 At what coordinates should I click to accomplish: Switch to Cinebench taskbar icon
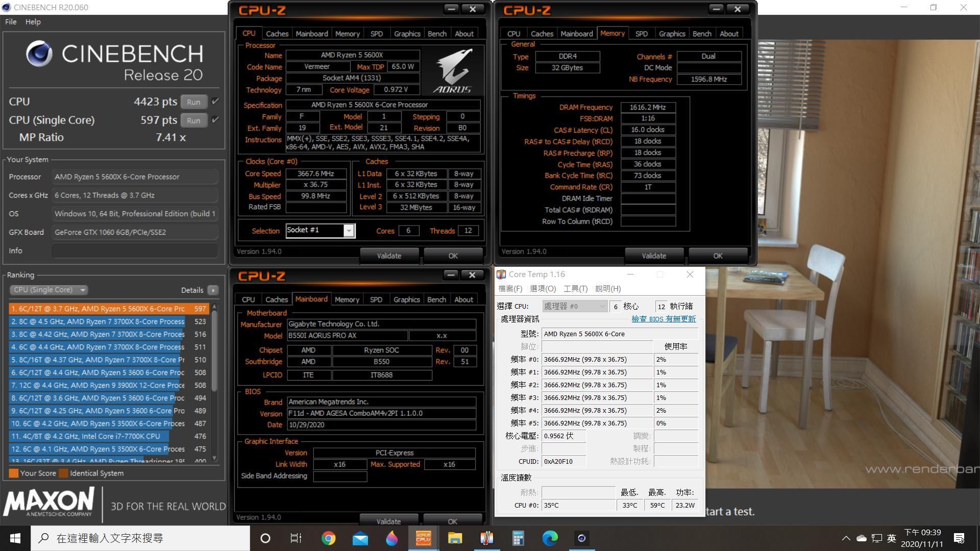(x=581, y=538)
